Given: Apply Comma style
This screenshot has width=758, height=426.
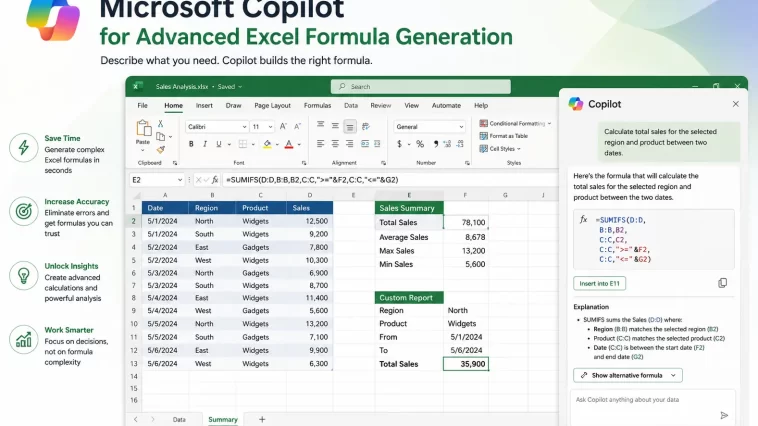Looking at the screenshot, I should click(436, 144).
